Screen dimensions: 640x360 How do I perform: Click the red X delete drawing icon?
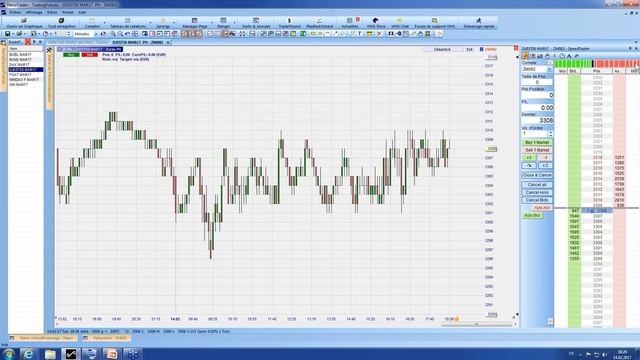pyautogui.click(x=379, y=34)
